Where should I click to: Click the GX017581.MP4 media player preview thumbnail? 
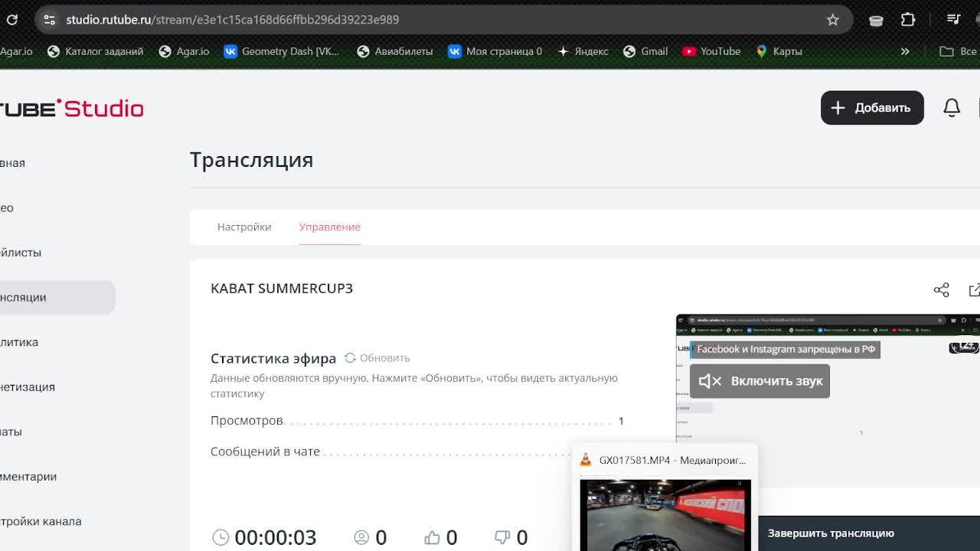pos(665,515)
